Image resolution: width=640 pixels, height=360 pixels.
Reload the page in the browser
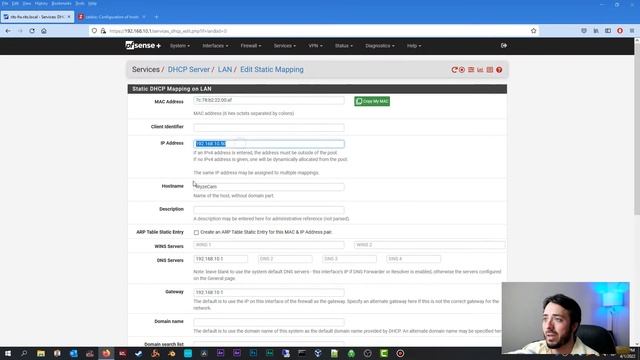click(x=32, y=31)
